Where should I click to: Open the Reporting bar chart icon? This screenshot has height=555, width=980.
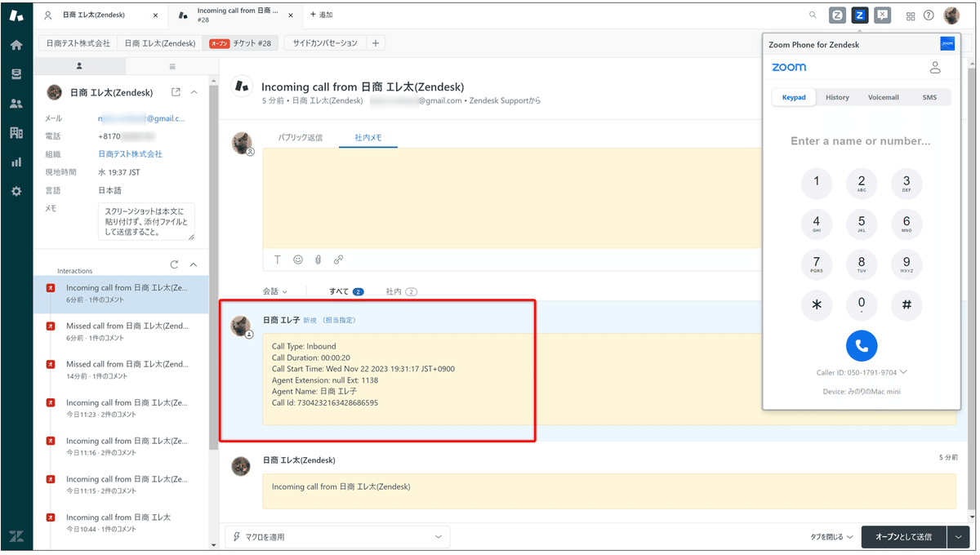tap(16, 162)
